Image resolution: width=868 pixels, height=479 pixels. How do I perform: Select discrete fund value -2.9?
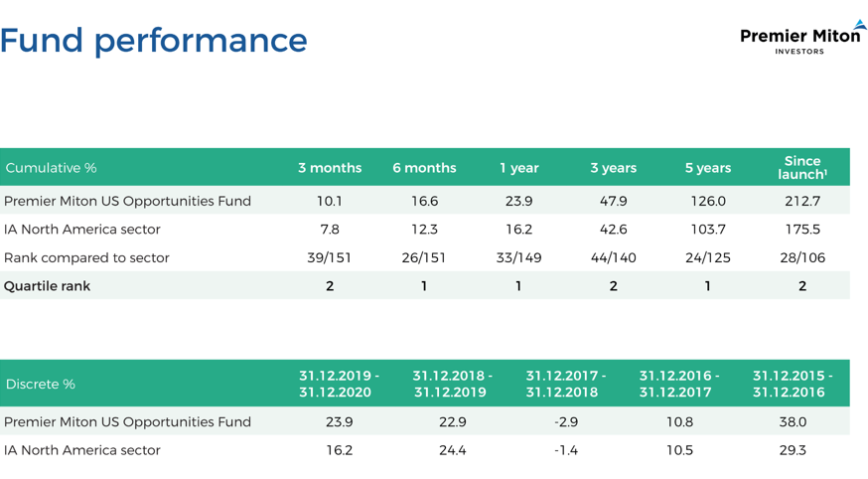[566, 422]
